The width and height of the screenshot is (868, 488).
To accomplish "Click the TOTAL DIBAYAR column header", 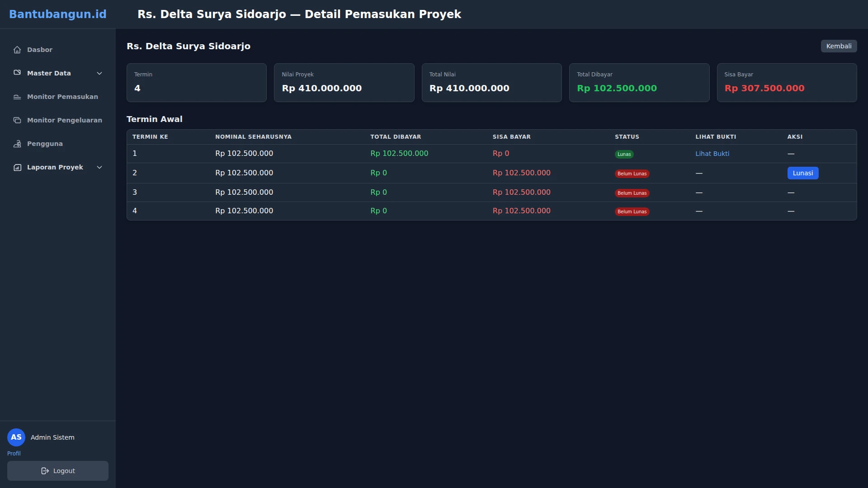I will point(396,136).
